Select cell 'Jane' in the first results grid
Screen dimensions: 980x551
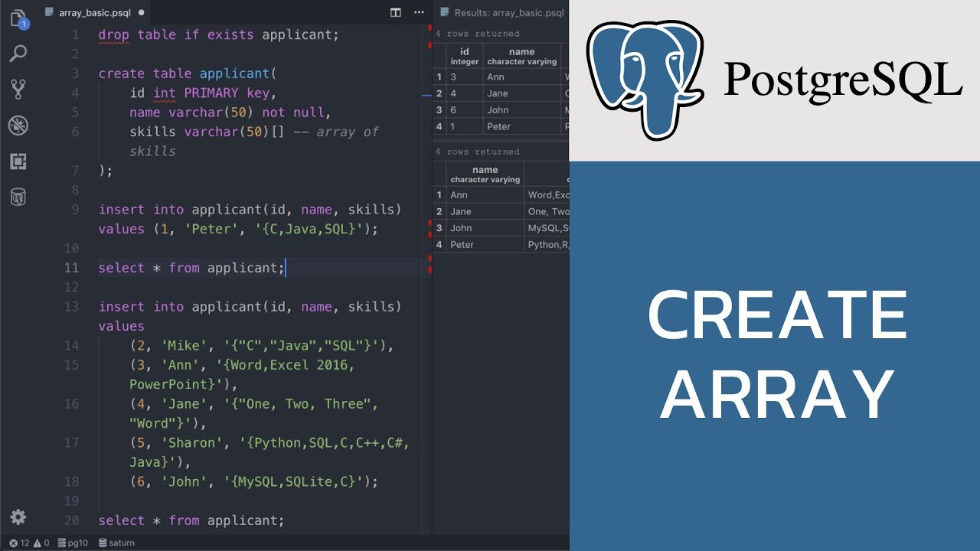pyautogui.click(x=521, y=93)
